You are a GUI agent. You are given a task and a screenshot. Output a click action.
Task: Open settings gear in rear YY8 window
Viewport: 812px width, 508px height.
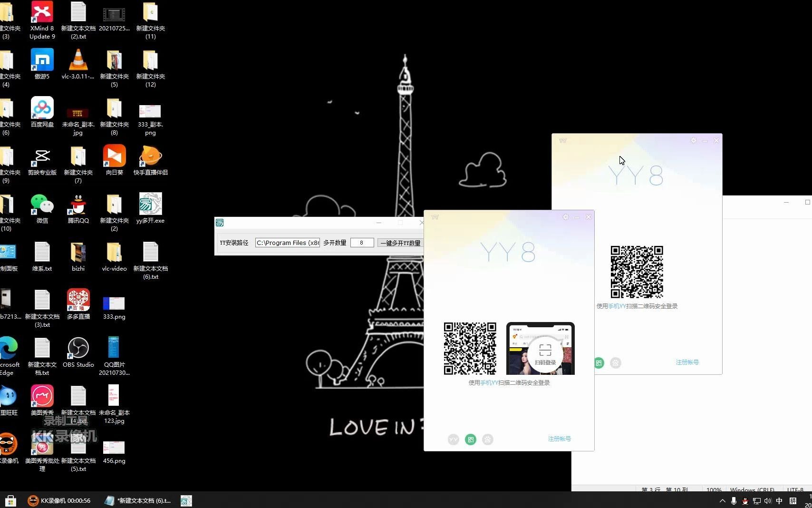[693, 140]
